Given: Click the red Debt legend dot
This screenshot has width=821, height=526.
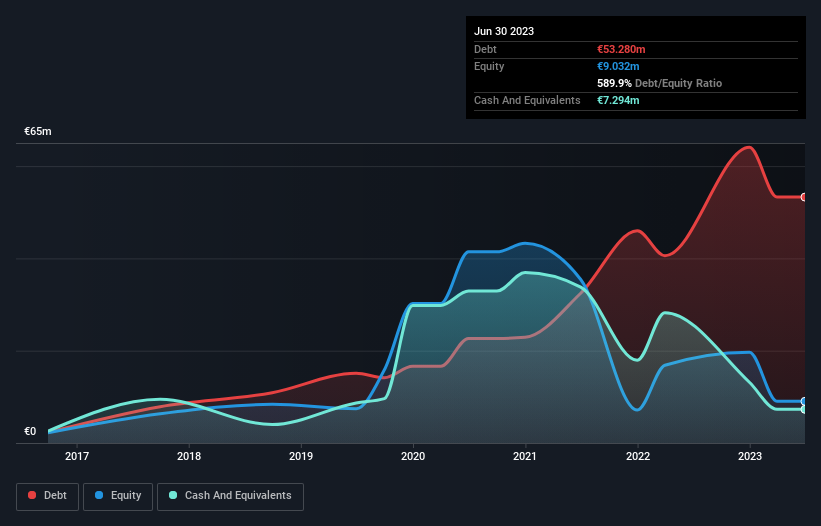Looking at the screenshot, I should coord(32,495).
